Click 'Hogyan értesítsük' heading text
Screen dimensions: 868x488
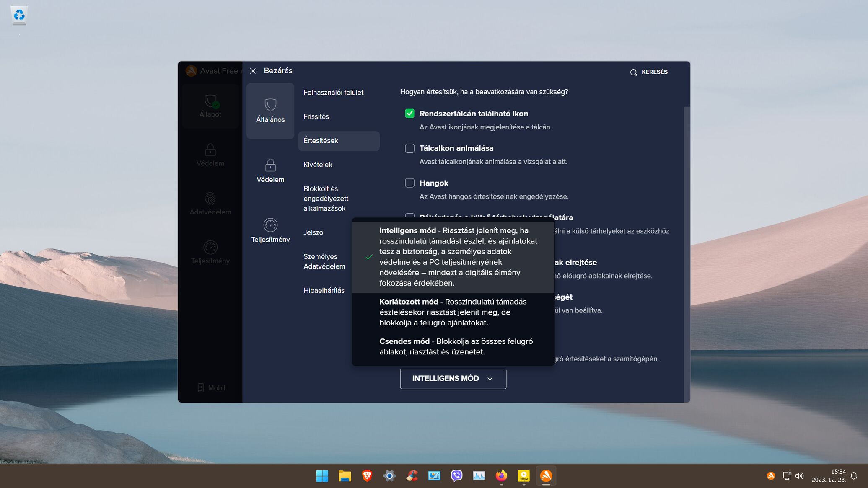pos(484,92)
